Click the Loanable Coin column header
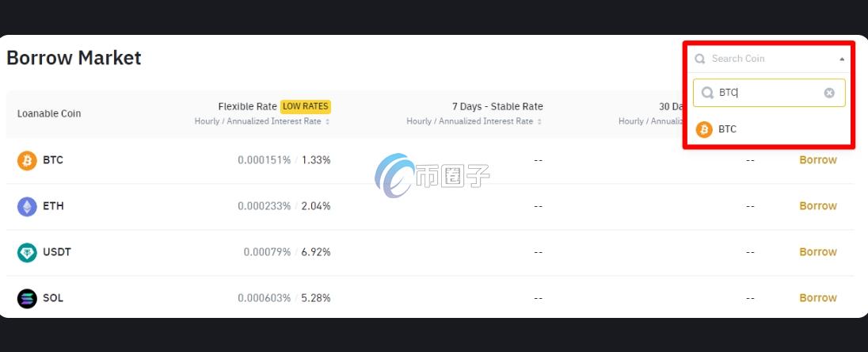Viewport: 868px width, 352px height. pyautogui.click(x=49, y=113)
